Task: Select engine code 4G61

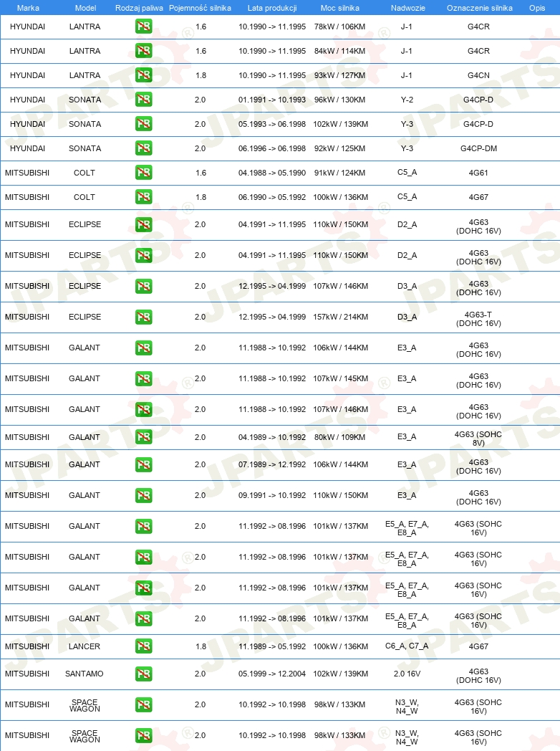Action: (478, 173)
